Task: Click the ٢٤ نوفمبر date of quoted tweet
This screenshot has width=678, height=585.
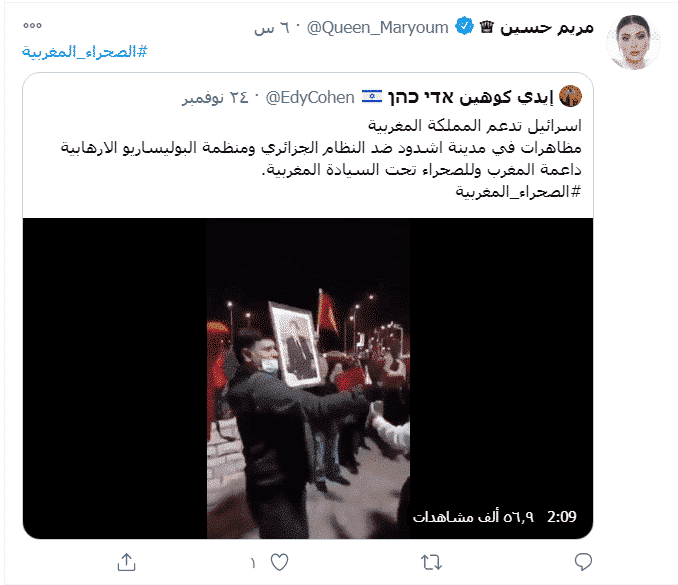Action: pos(215,98)
